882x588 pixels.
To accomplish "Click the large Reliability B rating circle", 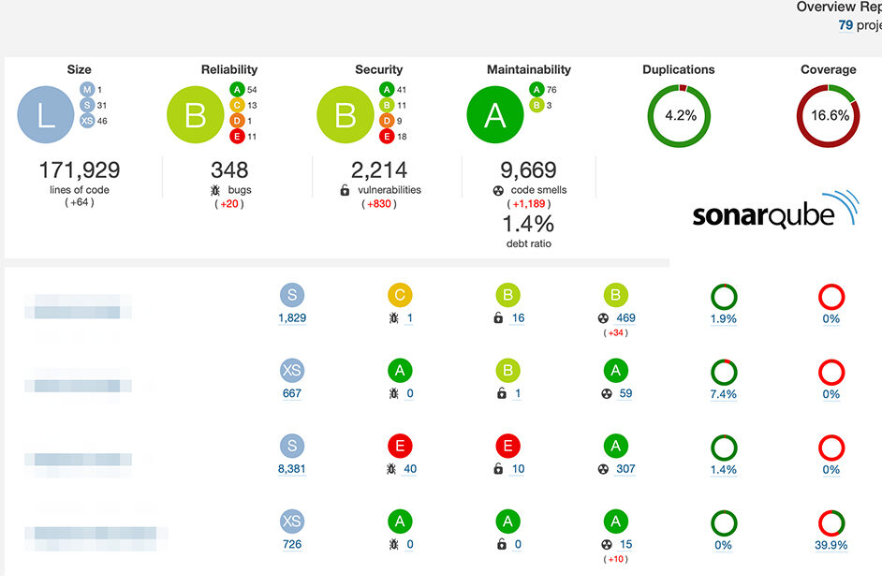I will tap(195, 115).
